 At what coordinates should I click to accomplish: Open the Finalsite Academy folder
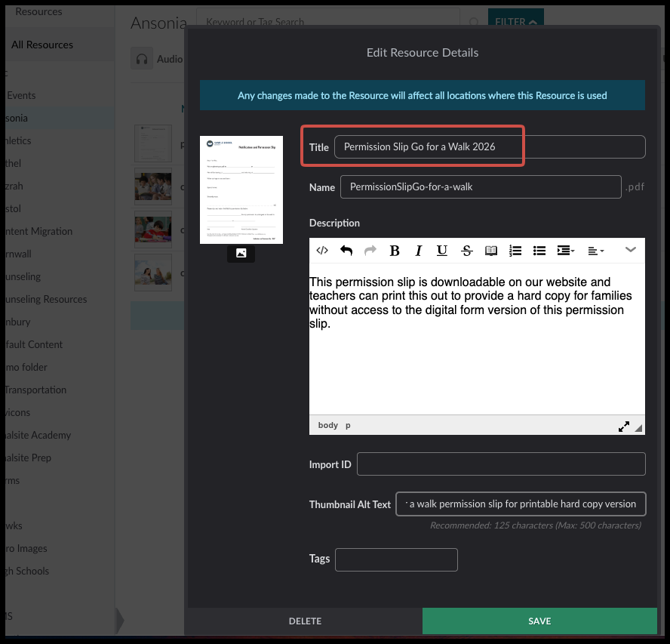click(38, 436)
